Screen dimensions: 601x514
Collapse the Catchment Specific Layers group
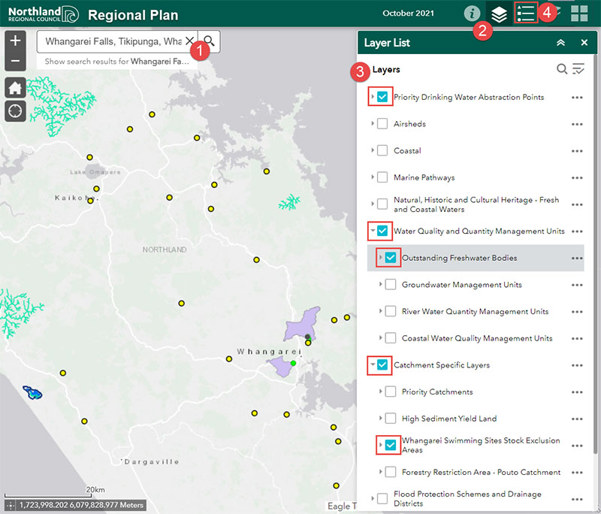372,365
